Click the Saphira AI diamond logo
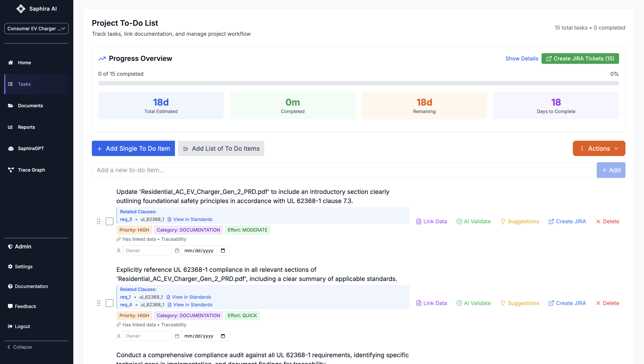The width and height of the screenshot is (644, 364). click(x=21, y=9)
